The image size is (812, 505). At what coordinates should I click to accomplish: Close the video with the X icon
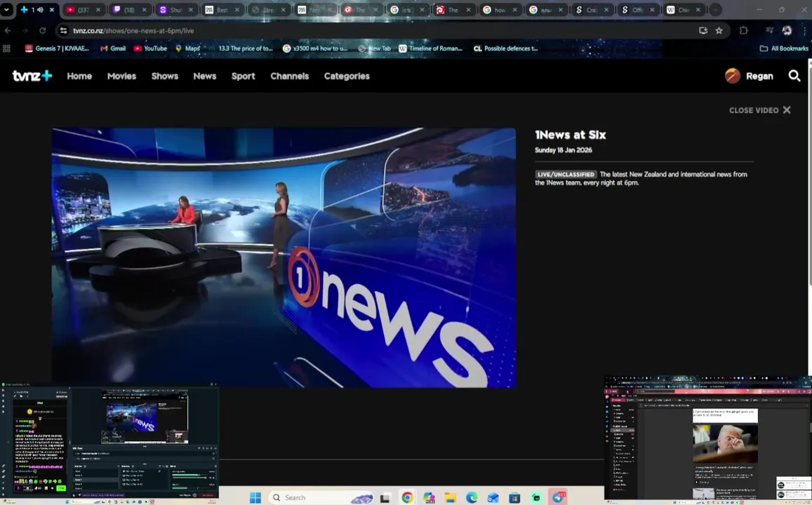tap(787, 110)
